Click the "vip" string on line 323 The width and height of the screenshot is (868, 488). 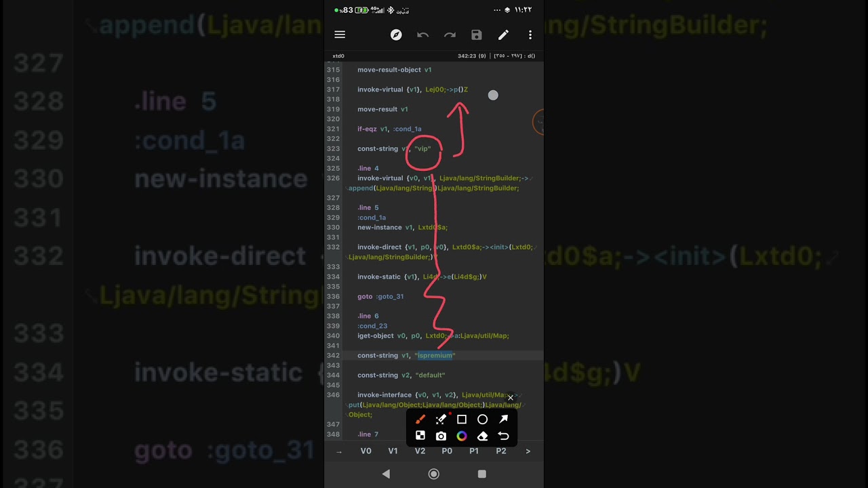point(422,149)
